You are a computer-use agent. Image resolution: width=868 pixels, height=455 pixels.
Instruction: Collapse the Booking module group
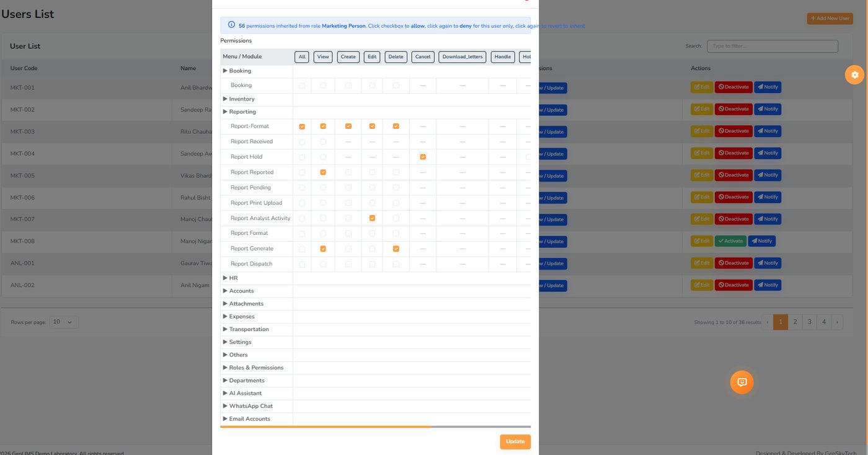point(237,71)
